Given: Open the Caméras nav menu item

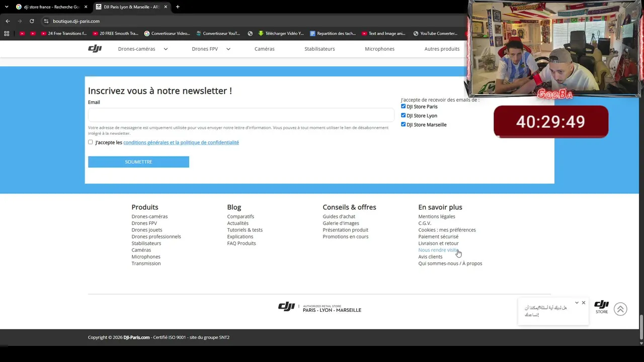Looking at the screenshot, I should 265,49.
